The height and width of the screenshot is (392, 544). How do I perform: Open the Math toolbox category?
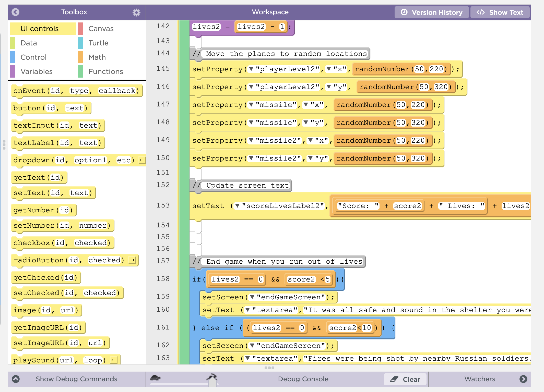[x=97, y=57]
